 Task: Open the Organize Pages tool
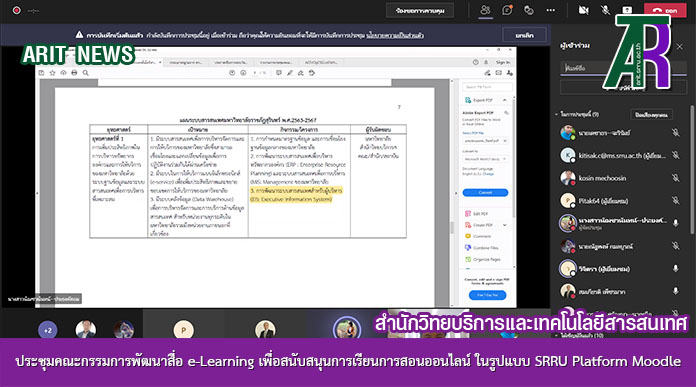click(482, 259)
